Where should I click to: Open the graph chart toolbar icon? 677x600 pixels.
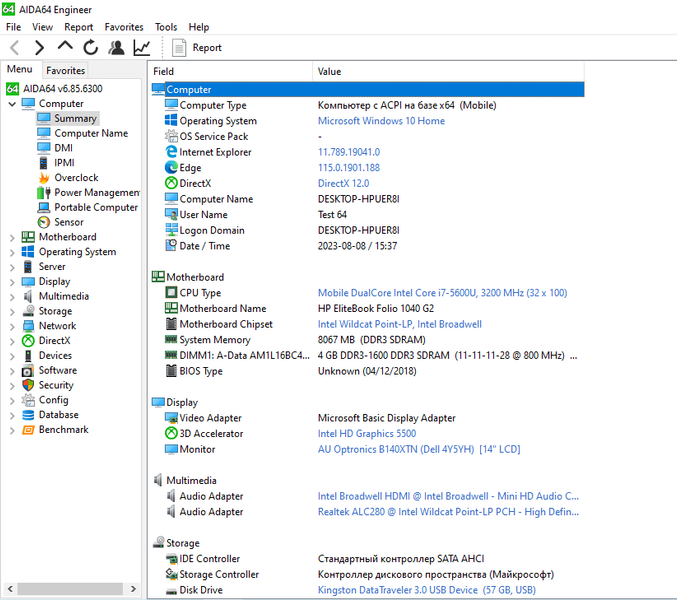click(x=142, y=47)
